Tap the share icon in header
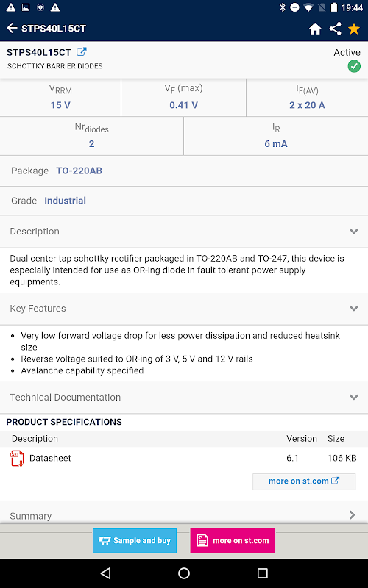Screen dimensions: 368x588 click(x=335, y=29)
